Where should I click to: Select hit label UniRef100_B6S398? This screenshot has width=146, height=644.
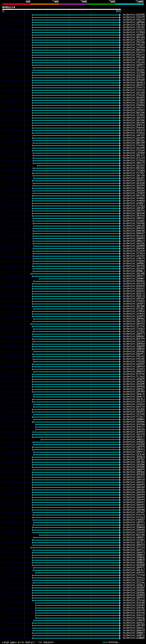tap(134, 535)
